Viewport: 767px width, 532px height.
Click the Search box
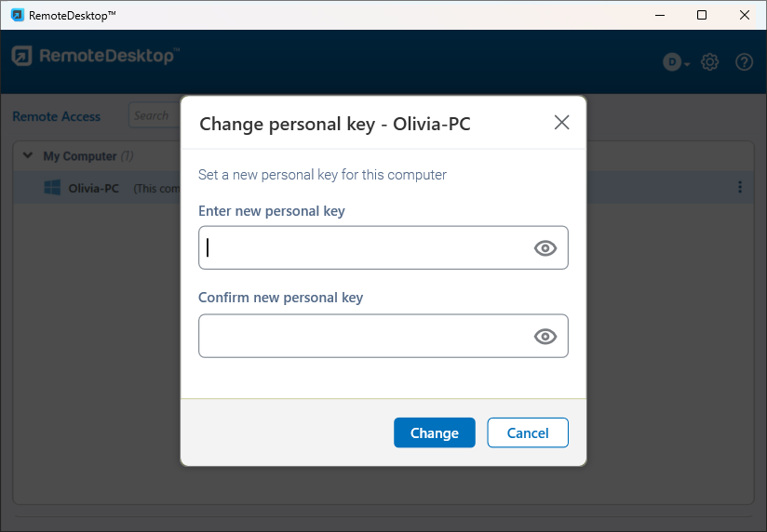pos(153,115)
